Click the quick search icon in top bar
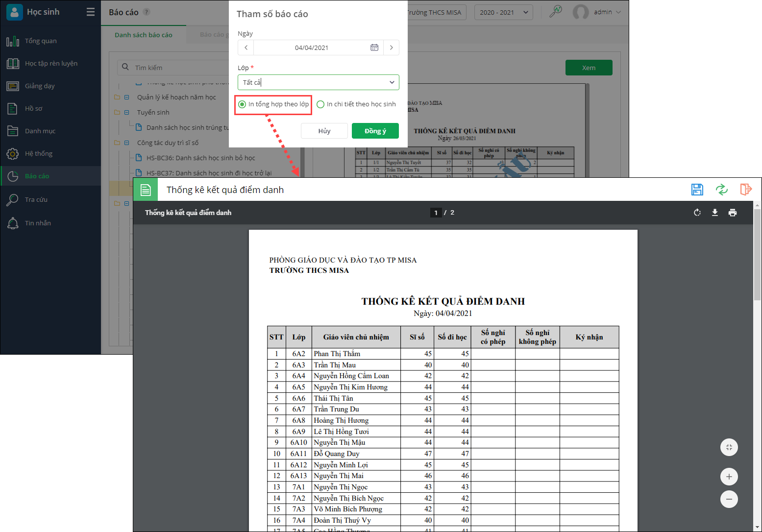The image size is (762, 532). [555, 12]
